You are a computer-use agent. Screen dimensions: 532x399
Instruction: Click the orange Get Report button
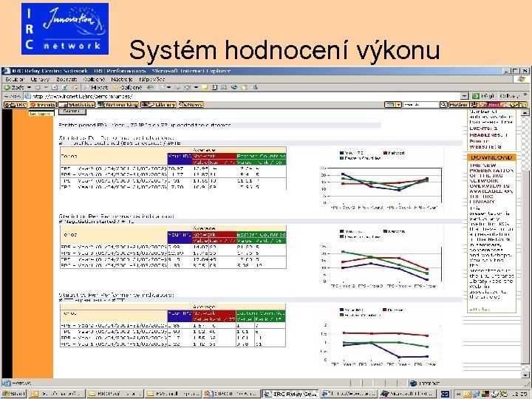click(40, 114)
